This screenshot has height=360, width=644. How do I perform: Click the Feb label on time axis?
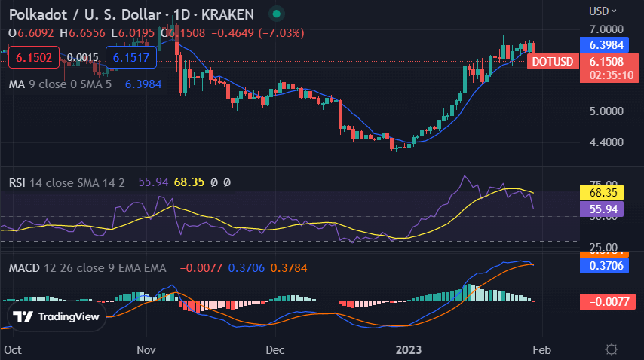[541, 350]
